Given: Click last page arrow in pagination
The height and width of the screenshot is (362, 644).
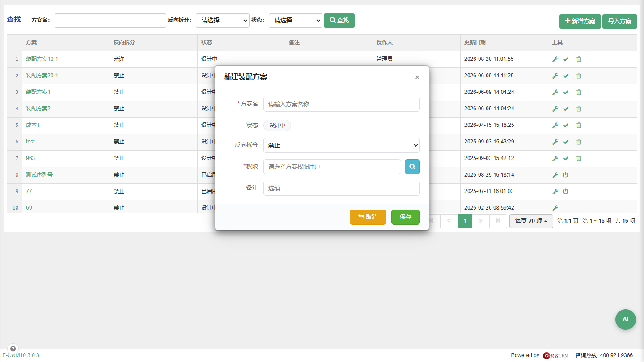Looking at the screenshot, I should (x=498, y=221).
